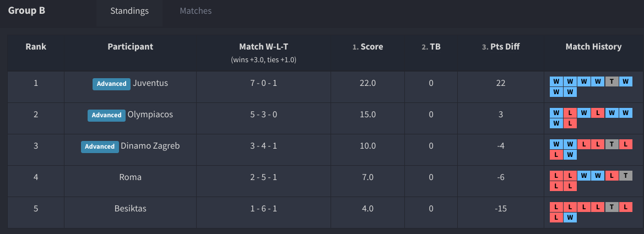Click the Dinamo Zagreb team name
Screen dimensions: 644x234
point(150,146)
